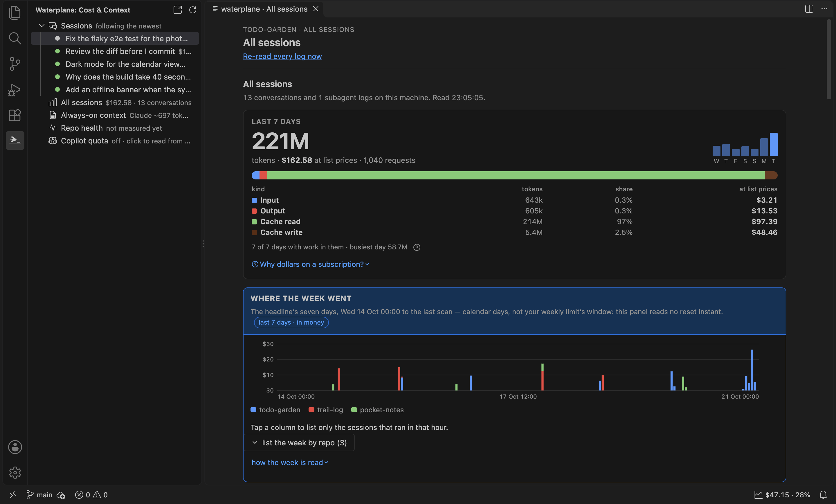Click 'Re-read every log now' link
This screenshot has width=836, height=504.
click(282, 56)
